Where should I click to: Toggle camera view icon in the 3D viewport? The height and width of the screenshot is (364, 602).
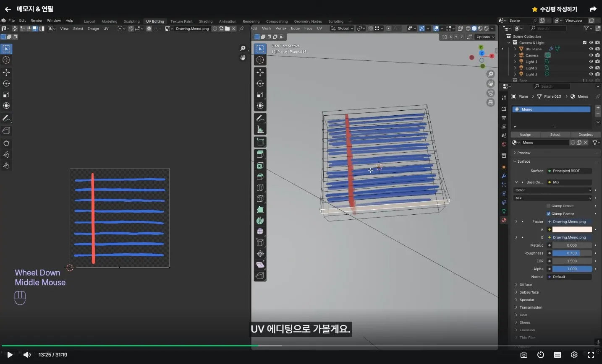pyautogui.click(x=491, y=93)
